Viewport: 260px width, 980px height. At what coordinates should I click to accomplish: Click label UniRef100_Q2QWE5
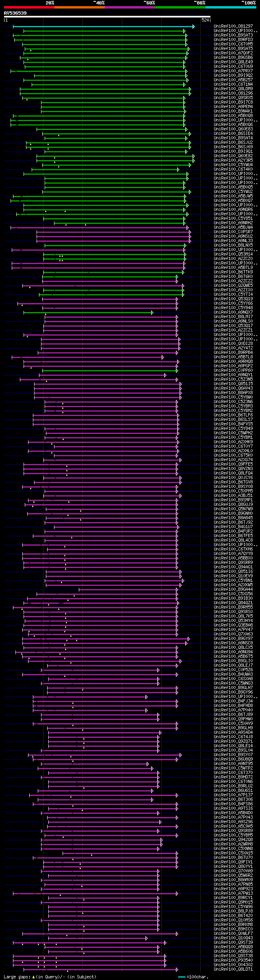233,286
